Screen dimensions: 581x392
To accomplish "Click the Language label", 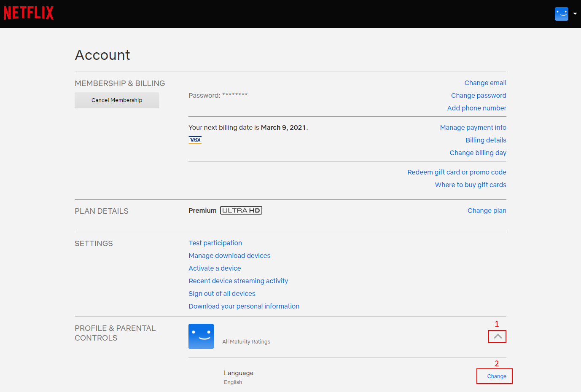I will 239,373.
